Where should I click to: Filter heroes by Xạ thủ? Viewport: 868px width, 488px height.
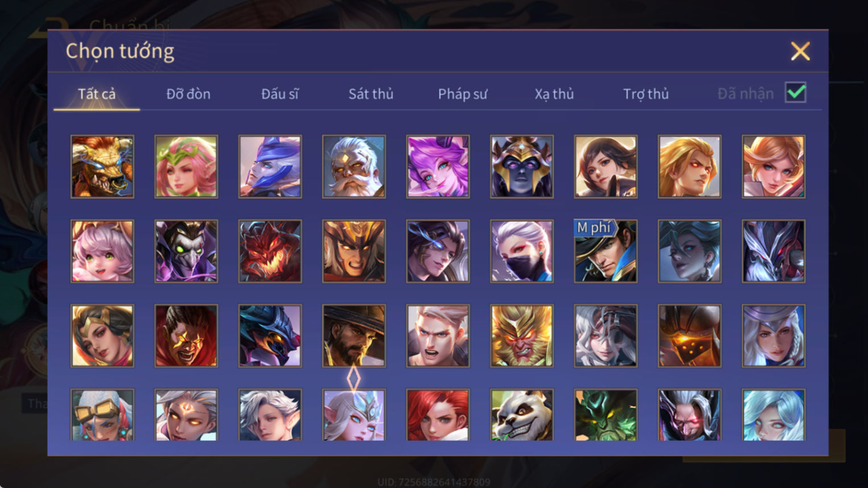tap(554, 94)
